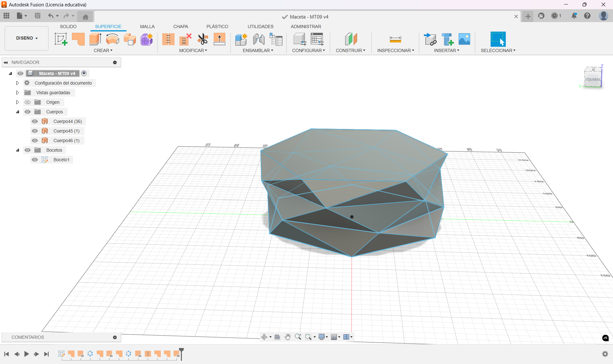Select the Patch surface tool

(x=78, y=39)
